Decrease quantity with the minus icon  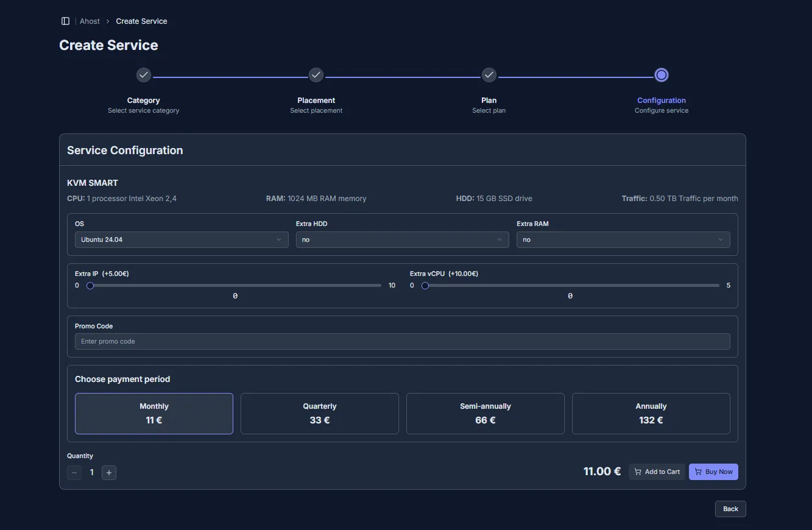[x=74, y=473]
